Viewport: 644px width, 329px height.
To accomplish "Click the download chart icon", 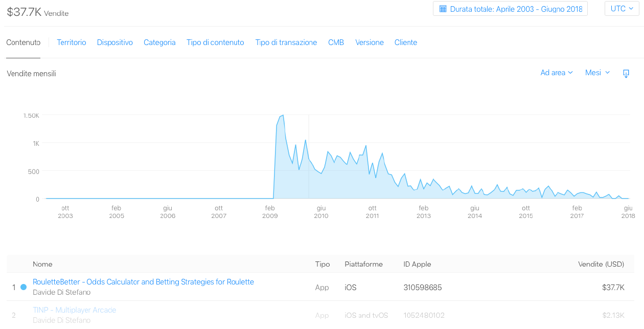I will pyautogui.click(x=626, y=73).
